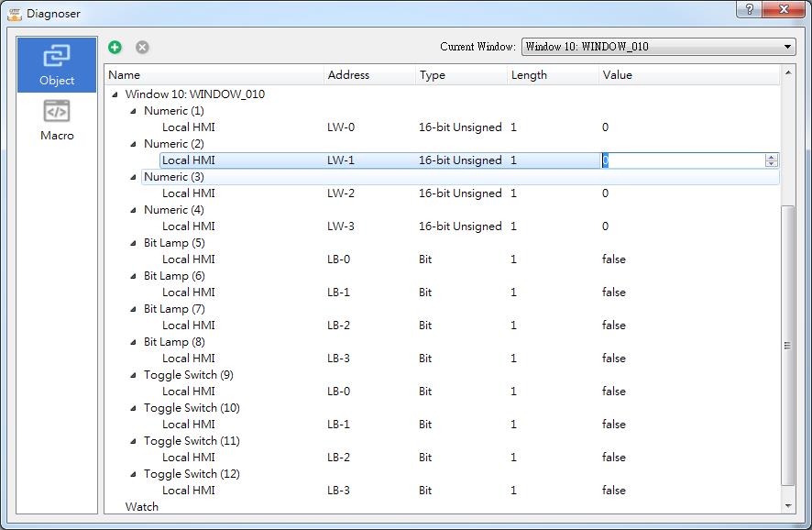Open the Current Window dropdown

[x=658, y=47]
